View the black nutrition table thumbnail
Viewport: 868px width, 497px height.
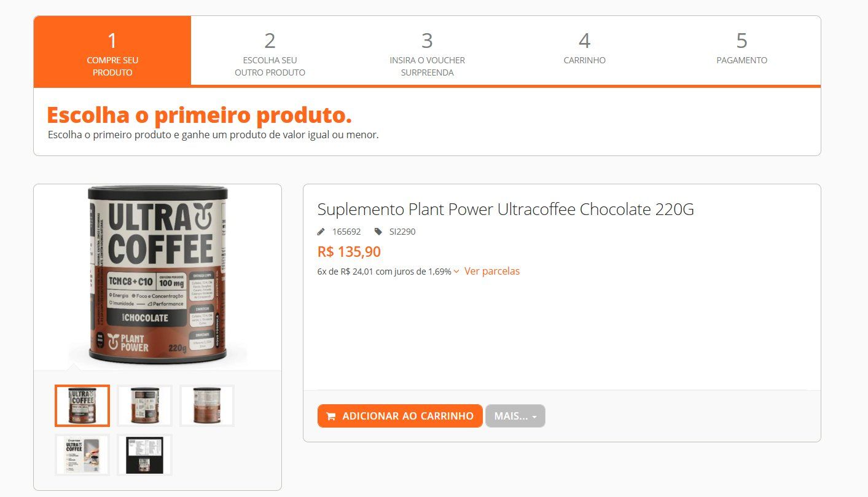coord(145,455)
